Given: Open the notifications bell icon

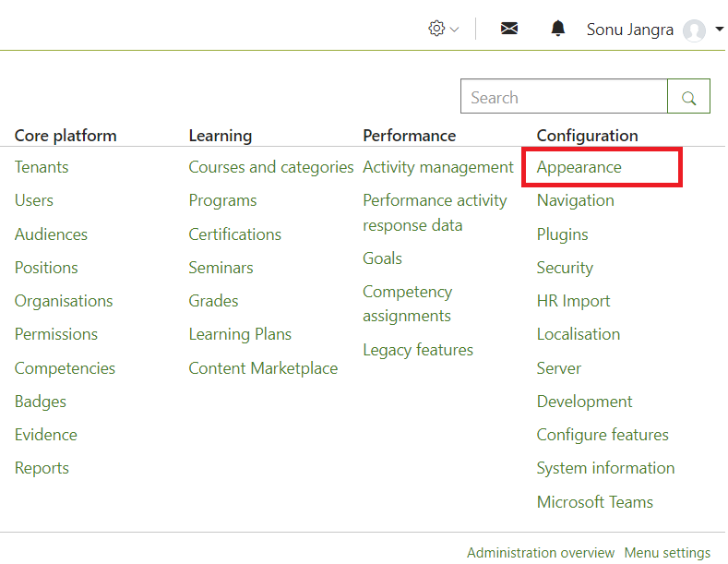Looking at the screenshot, I should click(x=557, y=29).
